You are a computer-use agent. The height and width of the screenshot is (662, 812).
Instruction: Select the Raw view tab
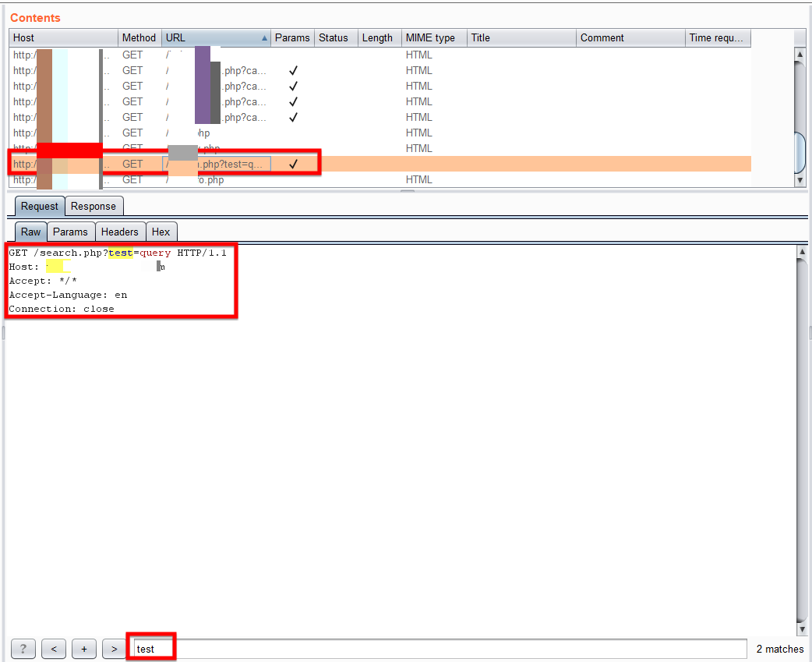click(31, 232)
